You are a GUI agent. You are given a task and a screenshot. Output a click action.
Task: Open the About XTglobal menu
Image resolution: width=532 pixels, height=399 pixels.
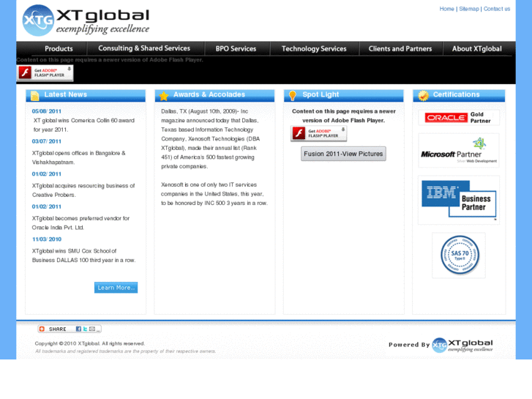tap(476, 48)
